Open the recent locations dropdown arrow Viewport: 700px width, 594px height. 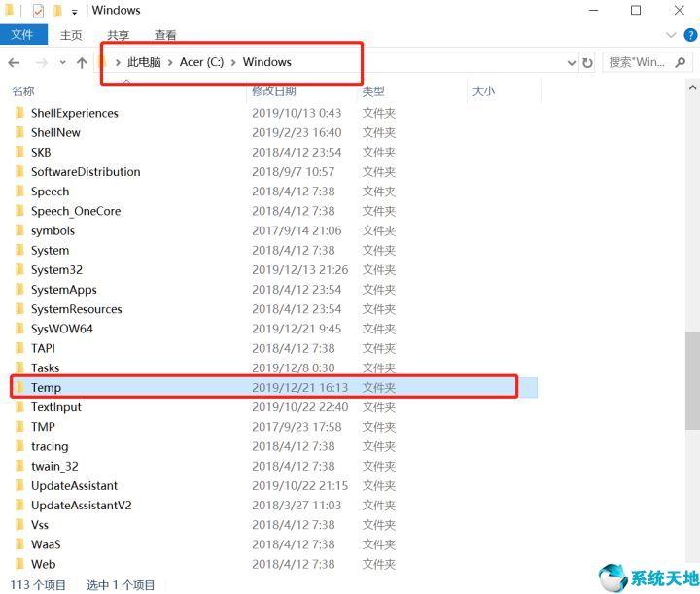tap(62, 62)
